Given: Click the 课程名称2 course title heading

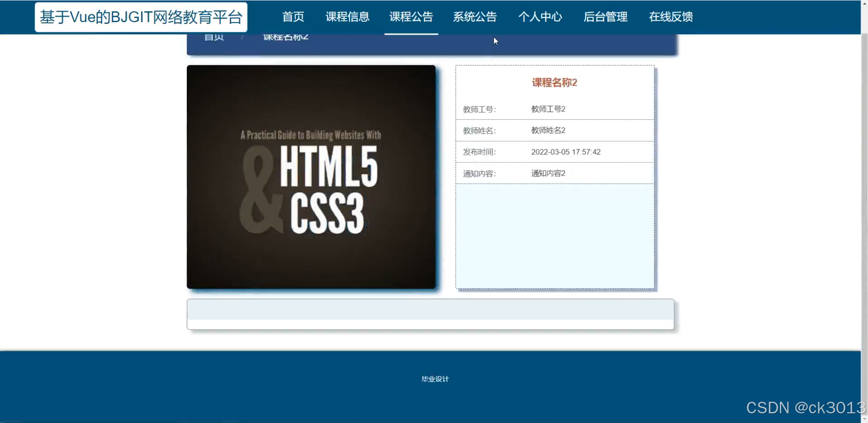Looking at the screenshot, I should (554, 82).
